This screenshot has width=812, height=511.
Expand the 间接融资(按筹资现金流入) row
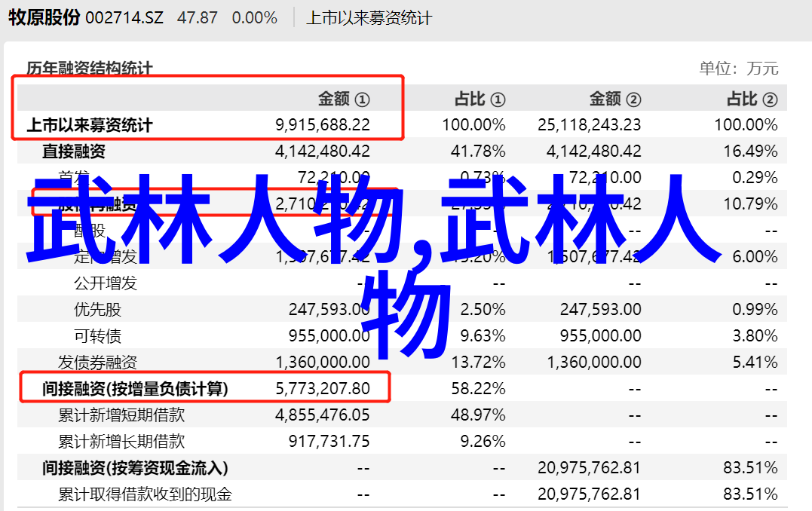135,468
